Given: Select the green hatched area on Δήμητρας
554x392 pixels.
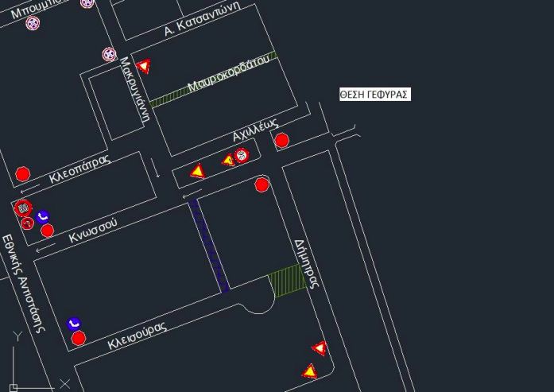Looking at the screenshot, I should [x=288, y=280].
